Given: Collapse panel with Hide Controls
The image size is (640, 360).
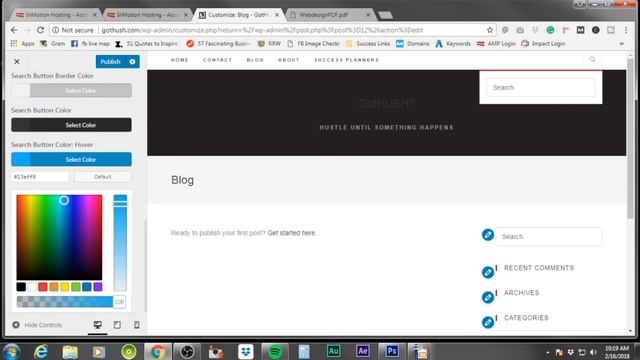Looking at the screenshot, I should (x=37, y=325).
